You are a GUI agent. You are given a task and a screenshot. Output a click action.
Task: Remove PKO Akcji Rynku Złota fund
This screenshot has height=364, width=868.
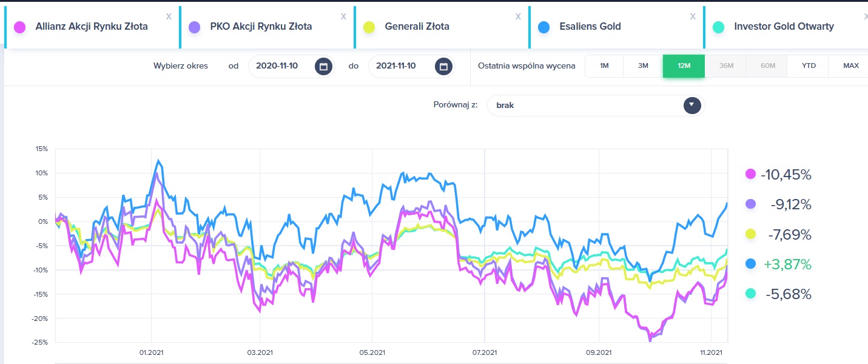tap(343, 16)
